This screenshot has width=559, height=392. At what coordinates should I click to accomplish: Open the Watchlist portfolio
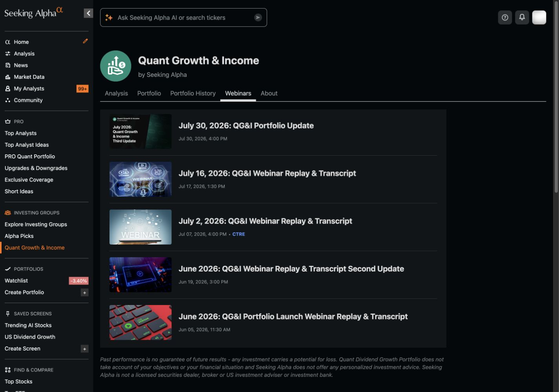click(16, 281)
